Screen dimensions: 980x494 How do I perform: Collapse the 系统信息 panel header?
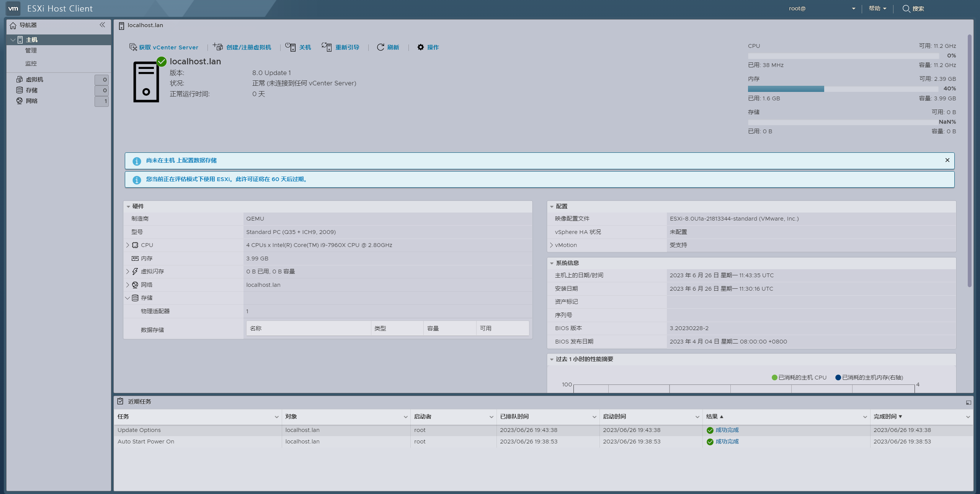(x=552, y=263)
